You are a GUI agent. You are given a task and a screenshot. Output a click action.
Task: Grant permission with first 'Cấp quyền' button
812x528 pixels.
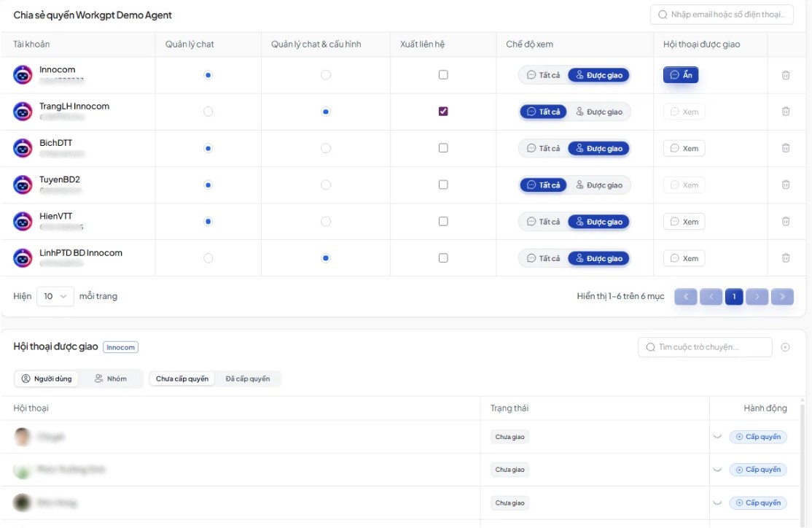pyautogui.click(x=758, y=437)
